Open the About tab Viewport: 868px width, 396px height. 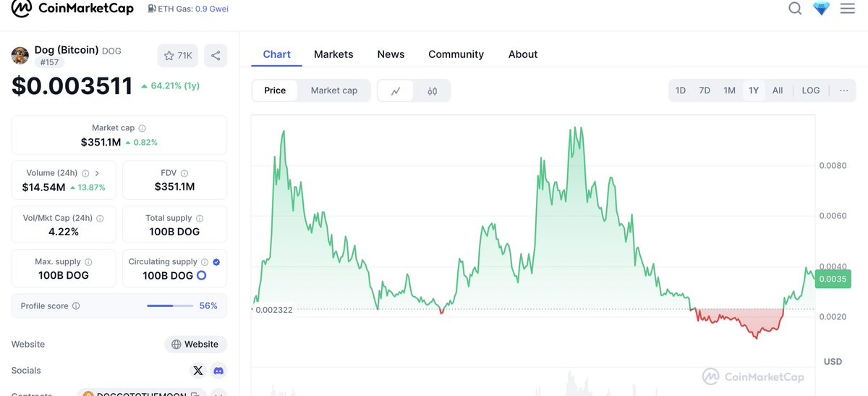pos(523,54)
